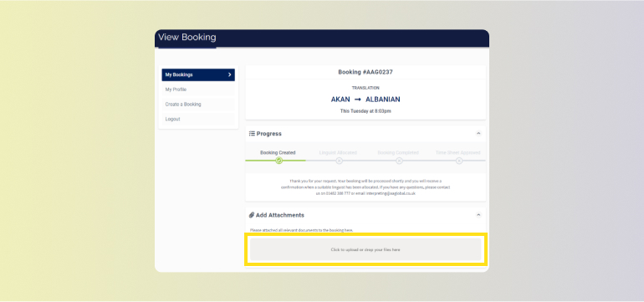Collapse the Progress section
Screen dimensions: 644x302
(478, 134)
